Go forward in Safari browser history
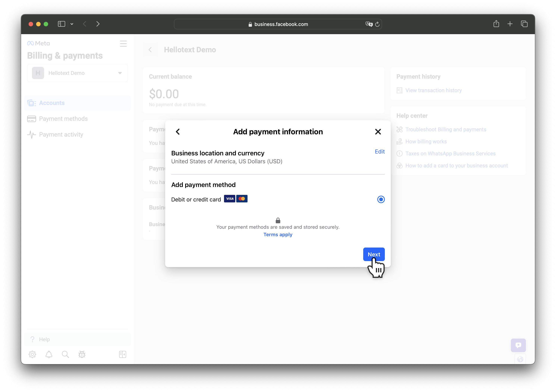Viewport: 556px width, 392px height. (x=98, y=24)
